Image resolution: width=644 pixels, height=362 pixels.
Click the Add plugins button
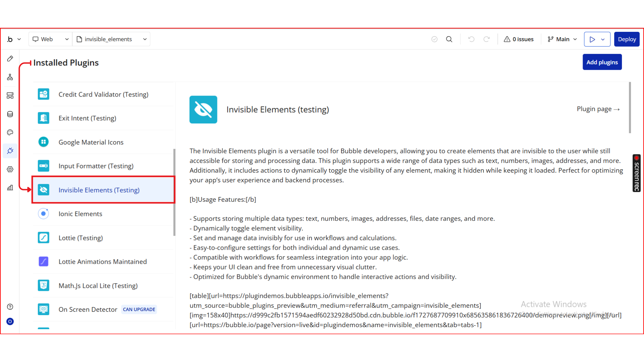pyautogui.click(x=602, y=62)
